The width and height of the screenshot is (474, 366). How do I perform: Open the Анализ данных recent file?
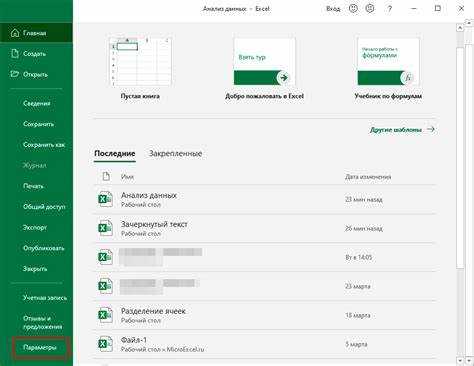265,199
